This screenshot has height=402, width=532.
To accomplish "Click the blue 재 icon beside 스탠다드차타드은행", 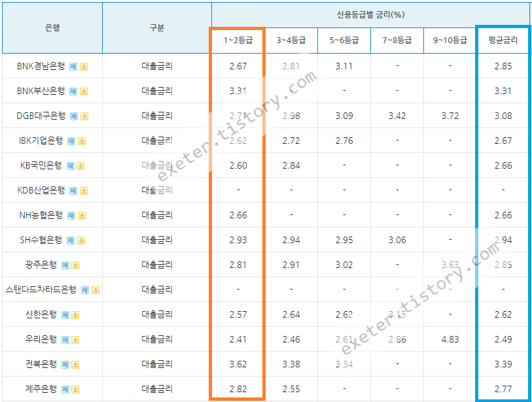I will (85, 290).
